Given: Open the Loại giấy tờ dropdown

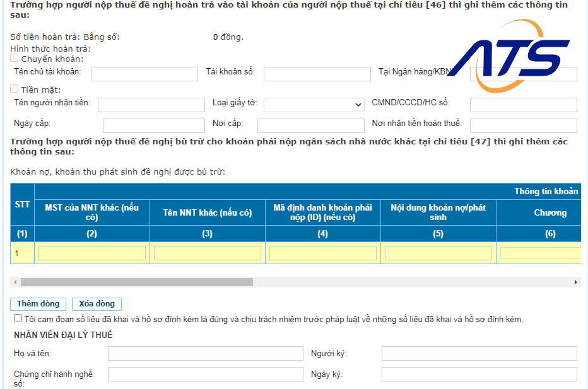Looking at the screenshot, I should point(314,105).
